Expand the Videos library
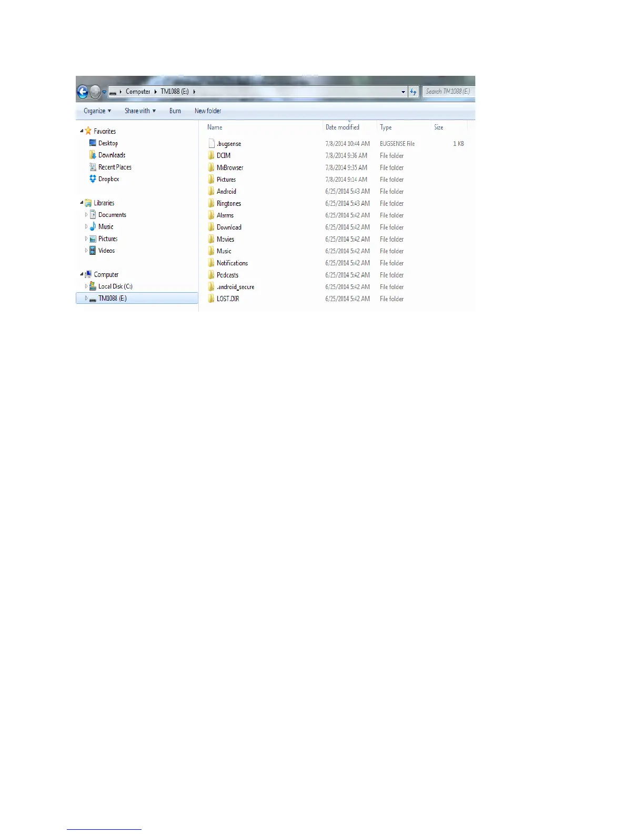The width and height of the screenshot is (644, 834). click(x=86, y=251)
